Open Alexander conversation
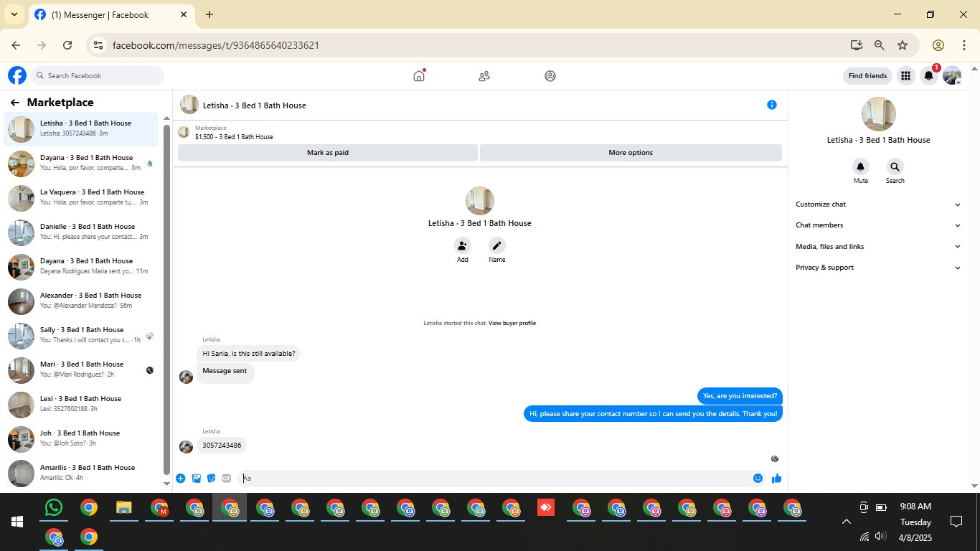The height and width of the screenshot is (551, 980). tap(80, 301)
